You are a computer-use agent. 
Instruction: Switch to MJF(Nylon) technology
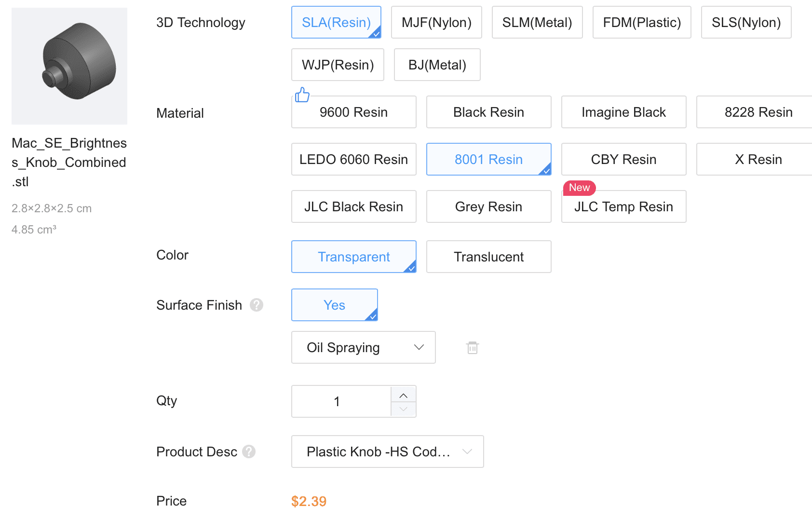point(436,22)
